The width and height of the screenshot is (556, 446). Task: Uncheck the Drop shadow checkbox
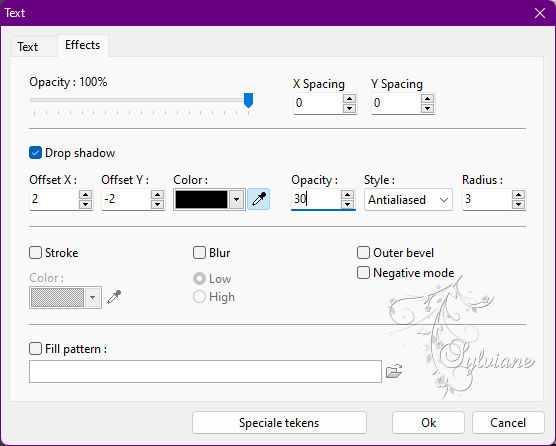pos(35,153)
